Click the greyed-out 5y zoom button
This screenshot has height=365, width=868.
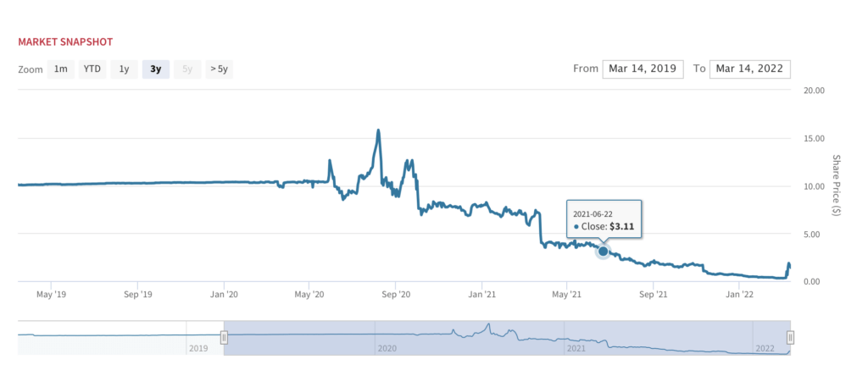[187, 69]
